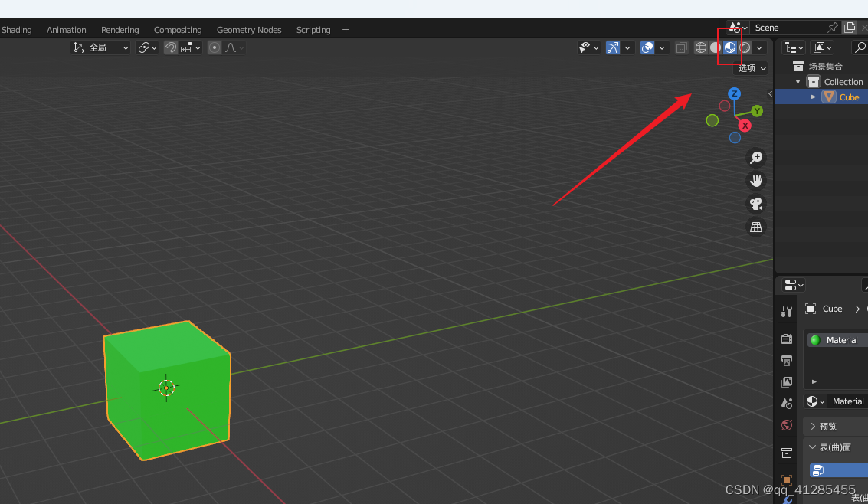Screen dimensions: 868x504
Task: Open the proportional falloff curve selector
Action: coord(234,47)
